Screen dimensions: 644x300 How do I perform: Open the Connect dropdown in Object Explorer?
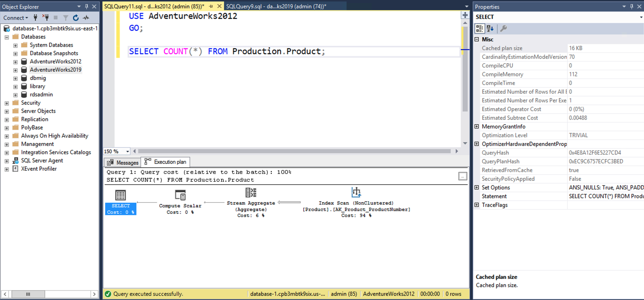click(x=16, y=18)
